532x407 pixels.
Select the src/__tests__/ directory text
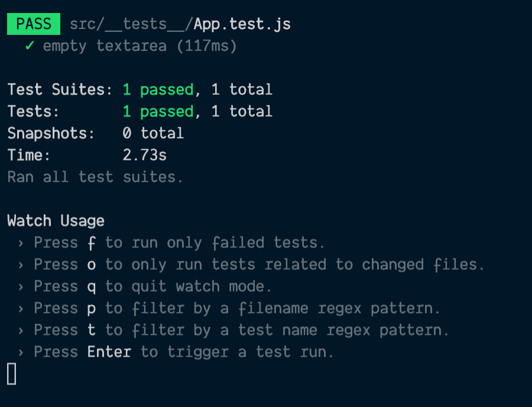click(x=132, y=24)
